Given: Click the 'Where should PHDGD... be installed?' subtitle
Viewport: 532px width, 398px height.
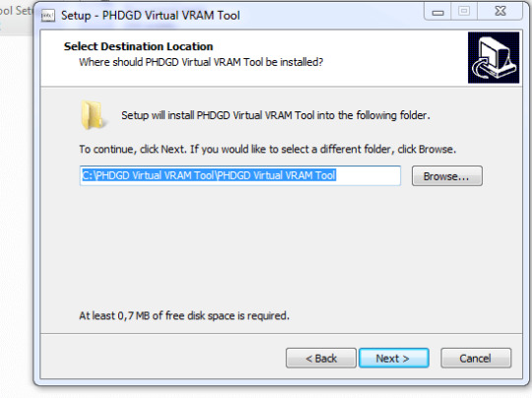Looking at the screenshot, I should pyautogui.click(x=201, y=62).
